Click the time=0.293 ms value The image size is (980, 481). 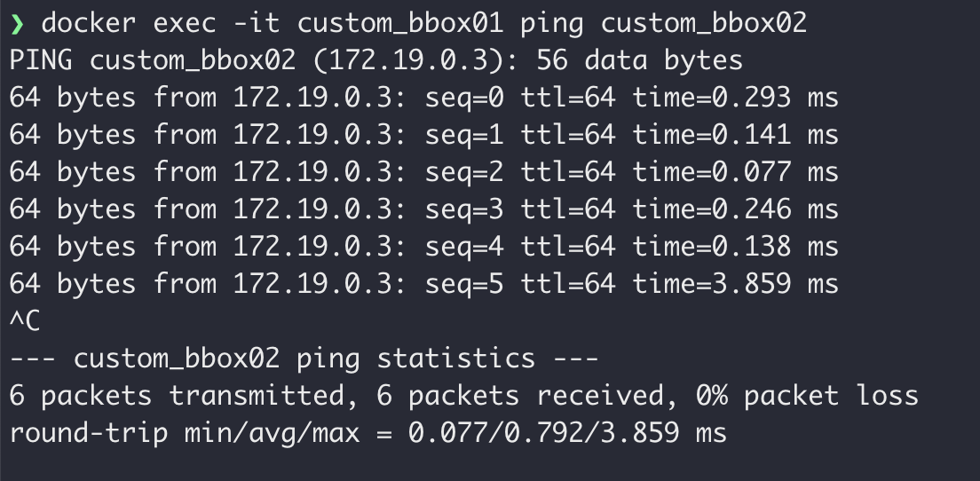tap(735, 98)
